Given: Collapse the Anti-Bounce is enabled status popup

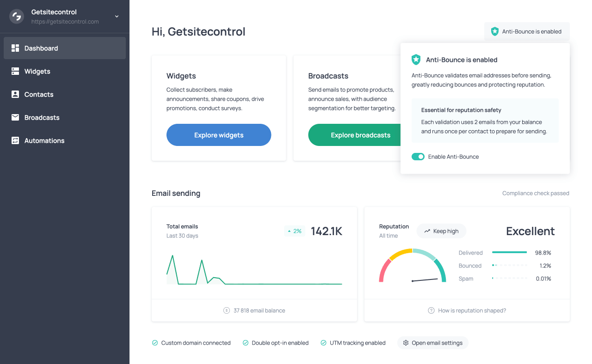Looking at the screenshot, I should [527, 31].
